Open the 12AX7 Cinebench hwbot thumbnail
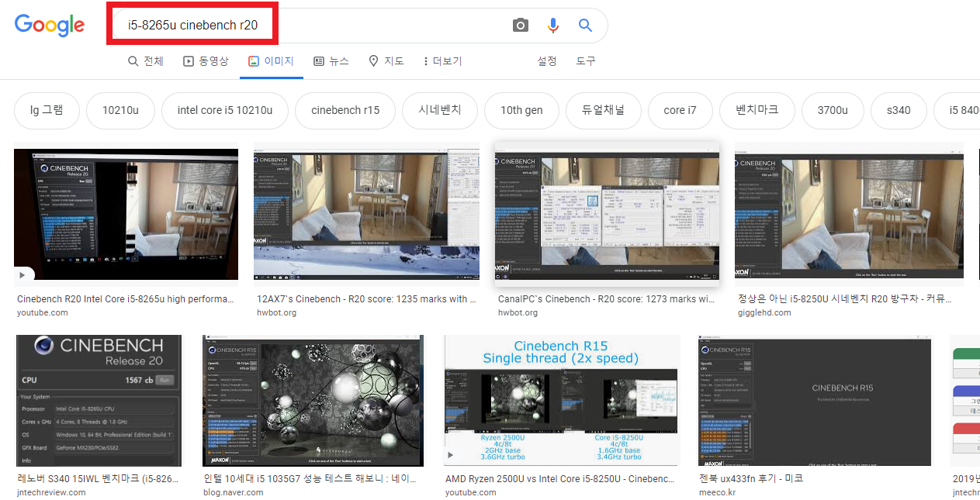The image size is (980, 500). [366, 215]
